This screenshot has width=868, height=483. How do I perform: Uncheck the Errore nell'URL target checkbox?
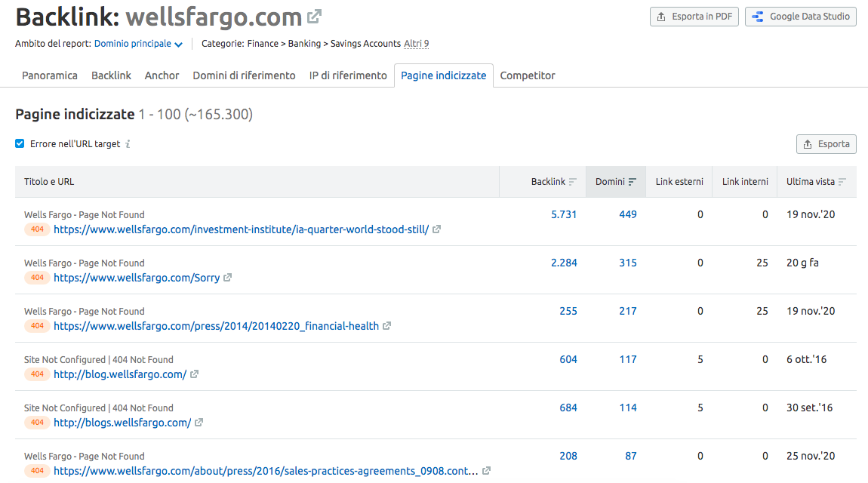point(20,143)
